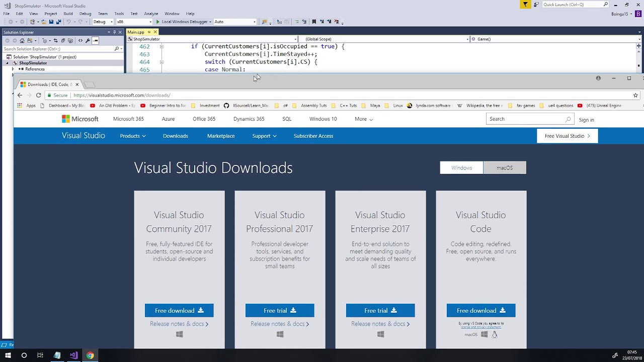Click the Microsoft logo on the page
Viewport: 644px width, 362px height.
[x=80, y=119]
